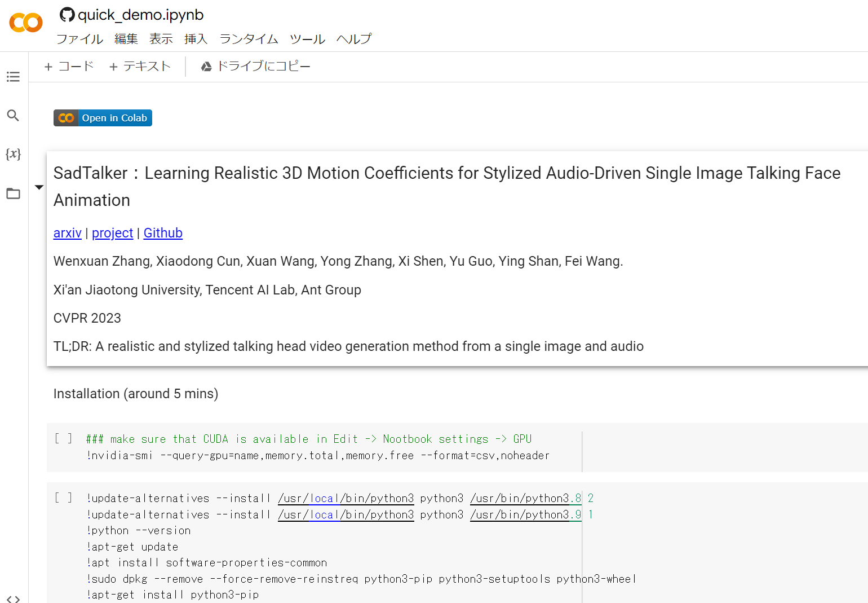The height and width of the screenshot is (603, 868).
Task: Collapse the section with the disclosure triangle
Action: coord(39,187)
